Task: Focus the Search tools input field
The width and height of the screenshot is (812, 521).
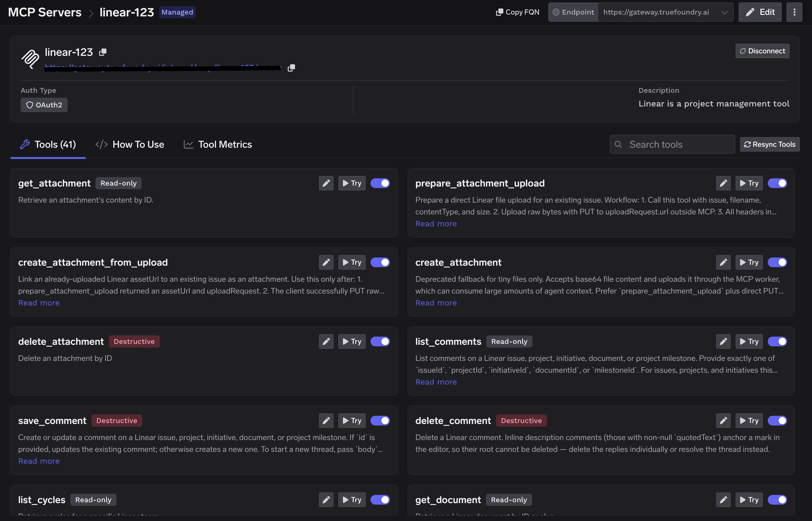Action: [672, 144]
